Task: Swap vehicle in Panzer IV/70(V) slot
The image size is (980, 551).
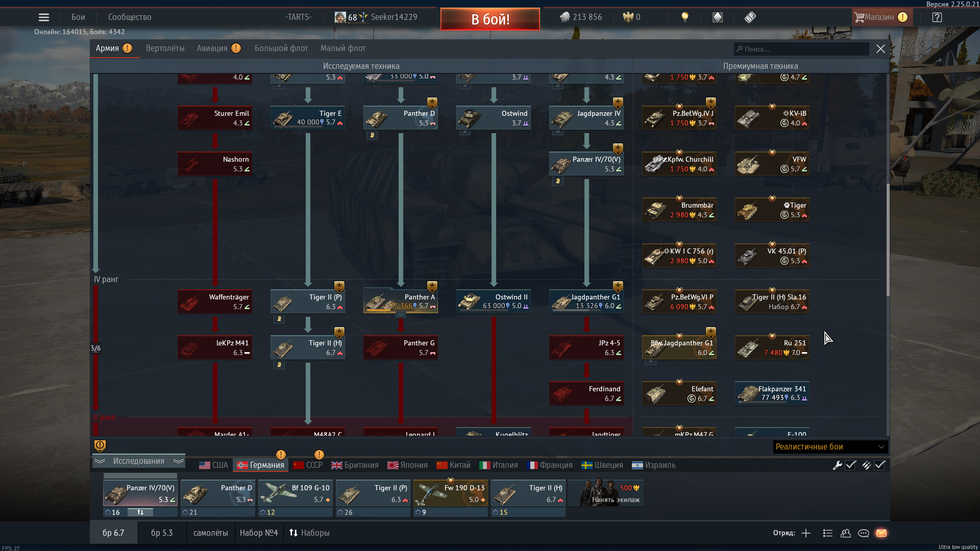Action: [x=140, y=512]
